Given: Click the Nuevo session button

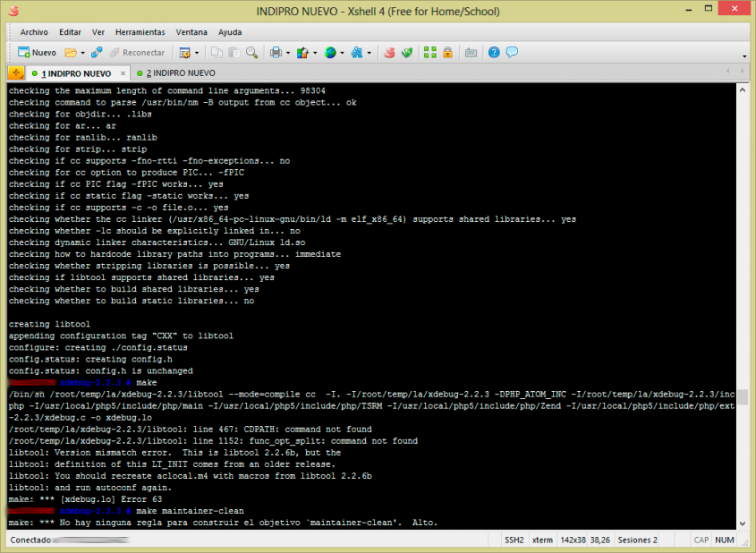Looking at the screenshot, I should point(37,53).
